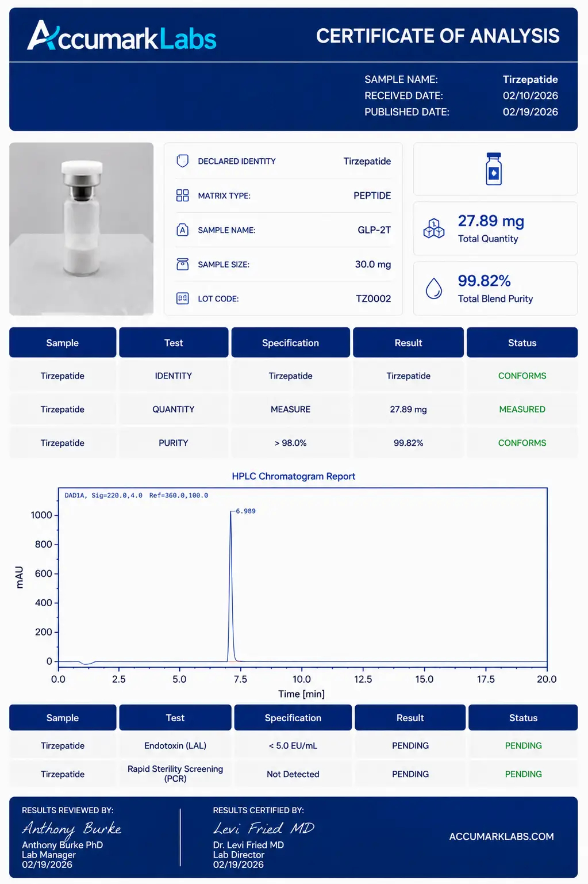Click the Specification header in first table
Viewport: 588px width, 884px height.
(290, 343)
